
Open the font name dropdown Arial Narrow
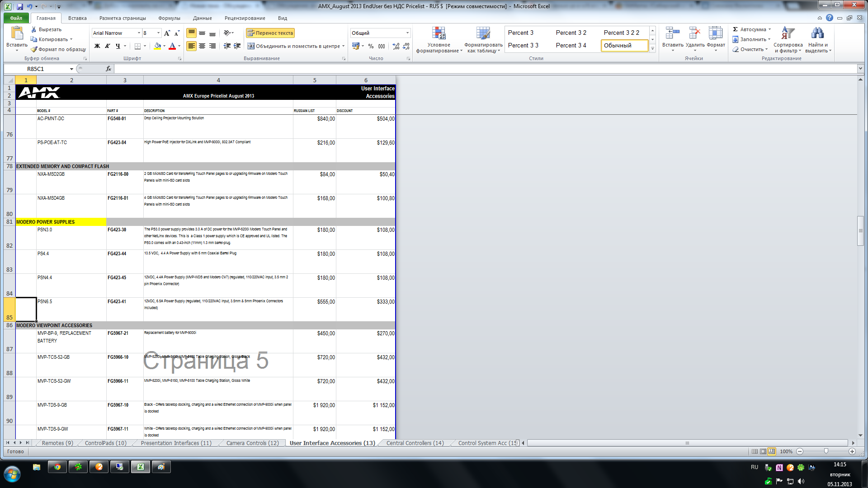[139, 33]
